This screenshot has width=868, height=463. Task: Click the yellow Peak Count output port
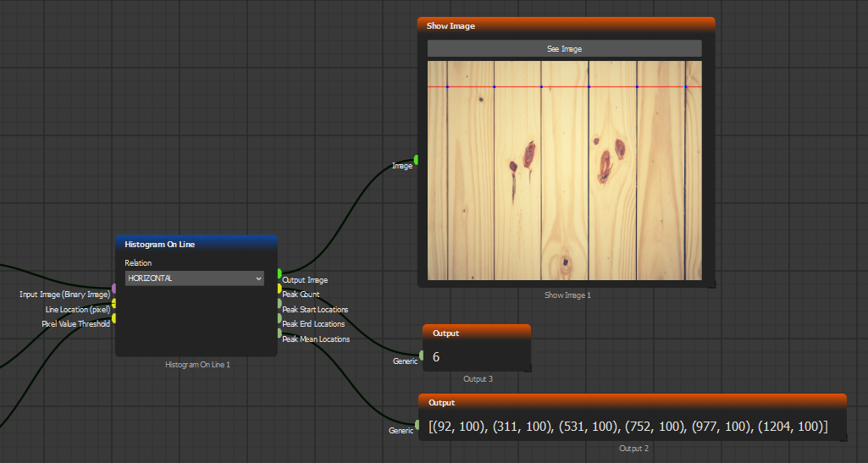[279, 289]
